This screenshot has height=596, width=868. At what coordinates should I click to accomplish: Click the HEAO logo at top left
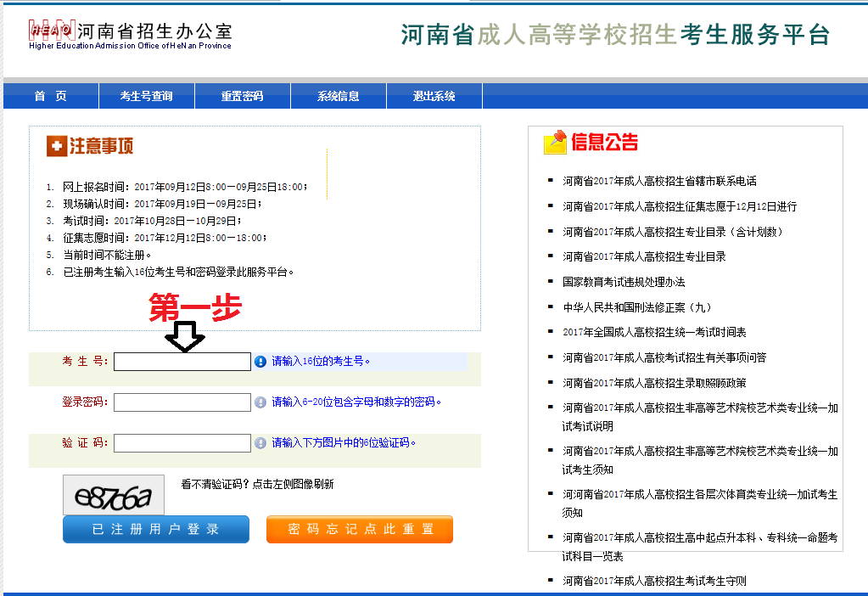pos(52,31)
